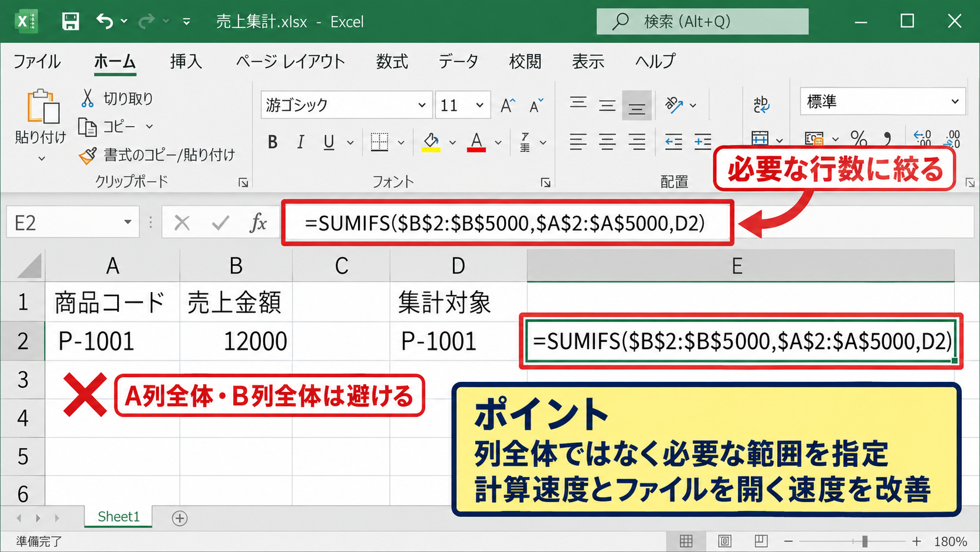980x552 pixels.
Task: Switch to the 数式 ribbon tab
Action: point(392,62)
